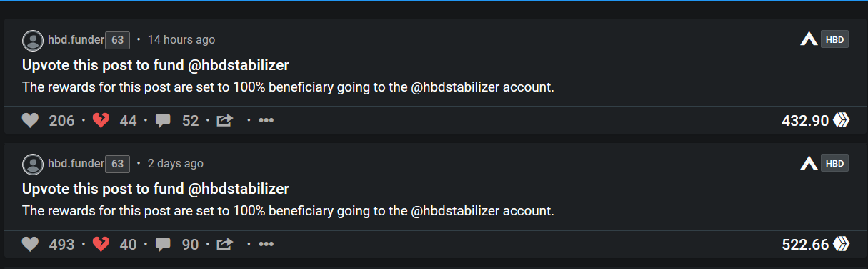Upvote the 14 hours ago post with heart
868x269 pixels.
coord(30,121)
